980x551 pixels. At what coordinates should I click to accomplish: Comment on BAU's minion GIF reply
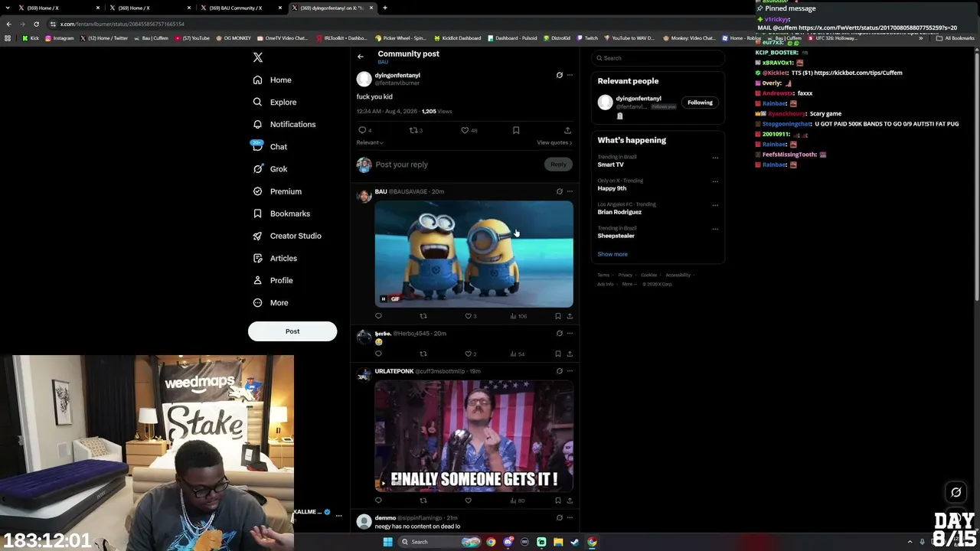pyautogui.click(x=378, y=316)
